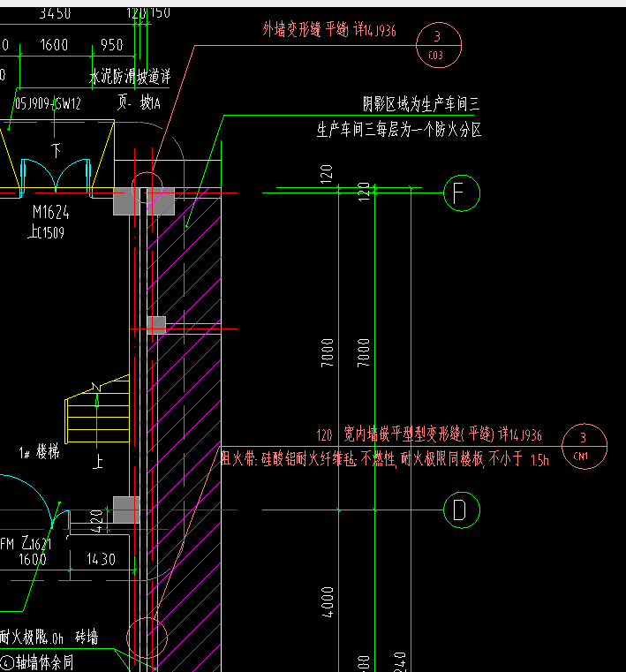This screenshot has width=626, height=672.
Task: Select the 1430 dimension text
Action: (x=102, y=559)
